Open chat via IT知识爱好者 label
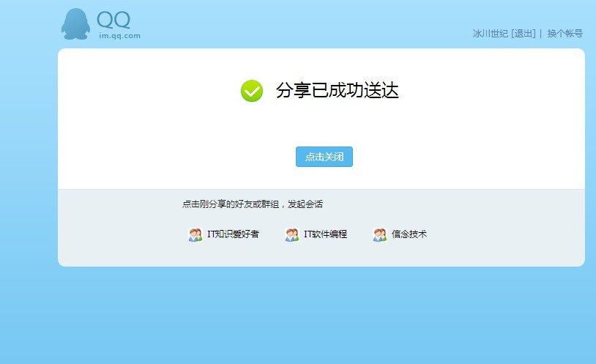This screenshot has height=364, width=596. [x=233, y=234]
